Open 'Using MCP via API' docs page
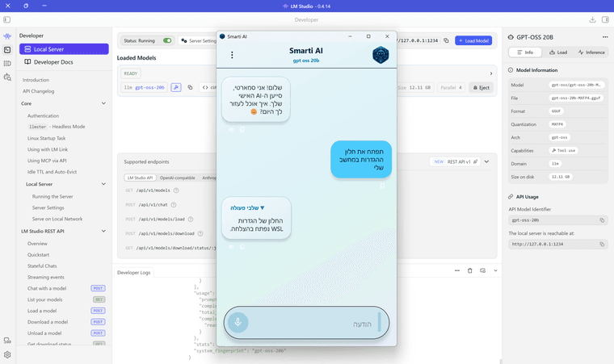The width and height of the screenshot is (614, 364). [x=47, y=161]
